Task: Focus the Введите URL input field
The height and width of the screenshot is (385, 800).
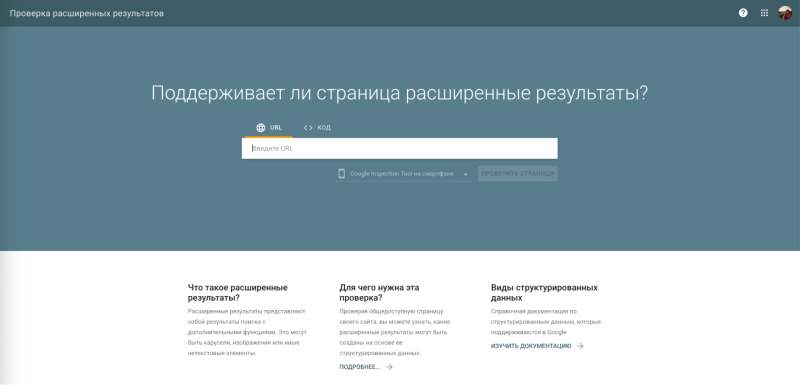Action: click(399, 148)
